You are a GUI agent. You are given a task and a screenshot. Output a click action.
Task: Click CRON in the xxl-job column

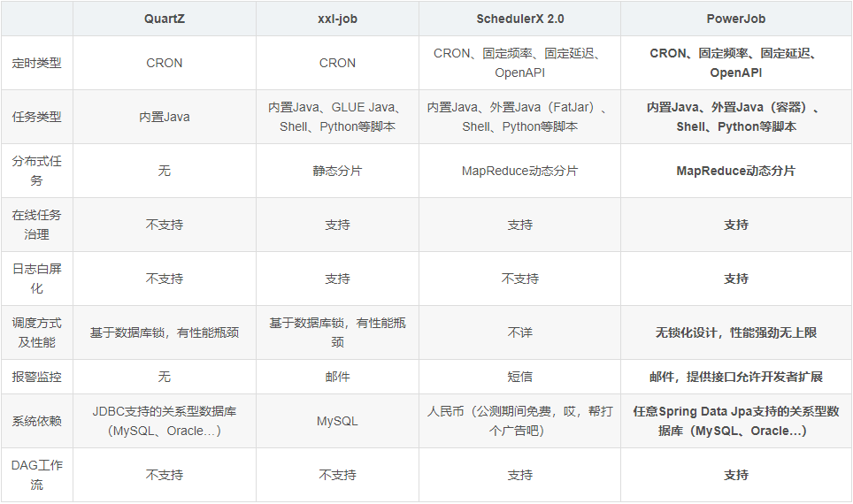pos(337,63)
